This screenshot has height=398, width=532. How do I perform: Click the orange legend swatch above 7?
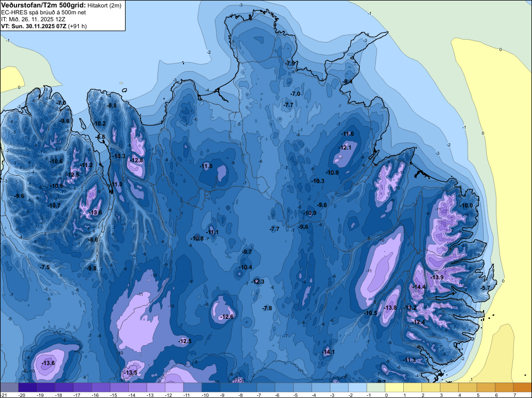point(522,387)
